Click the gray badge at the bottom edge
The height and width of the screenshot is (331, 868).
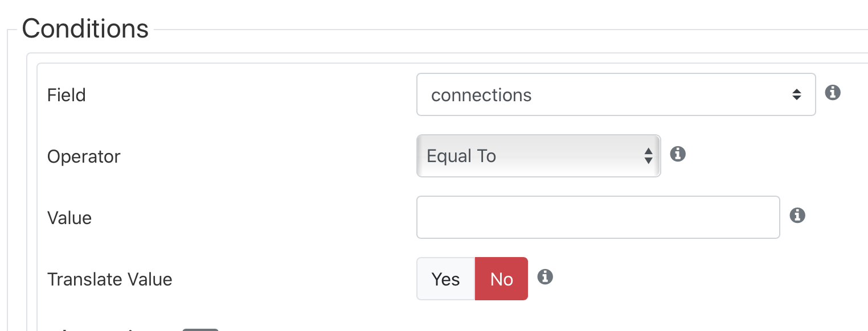(200, 329)
